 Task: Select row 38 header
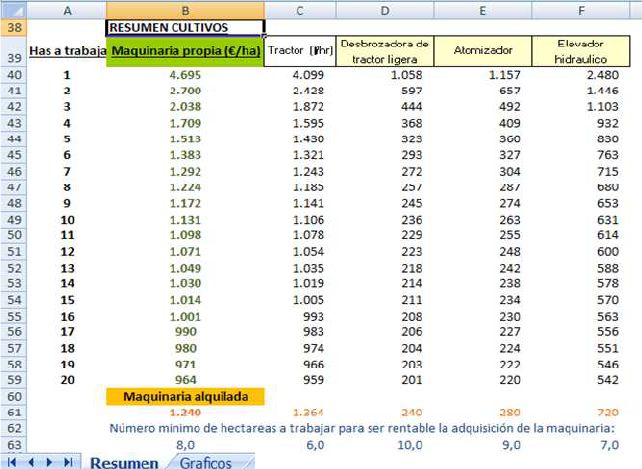pos(14,28)
